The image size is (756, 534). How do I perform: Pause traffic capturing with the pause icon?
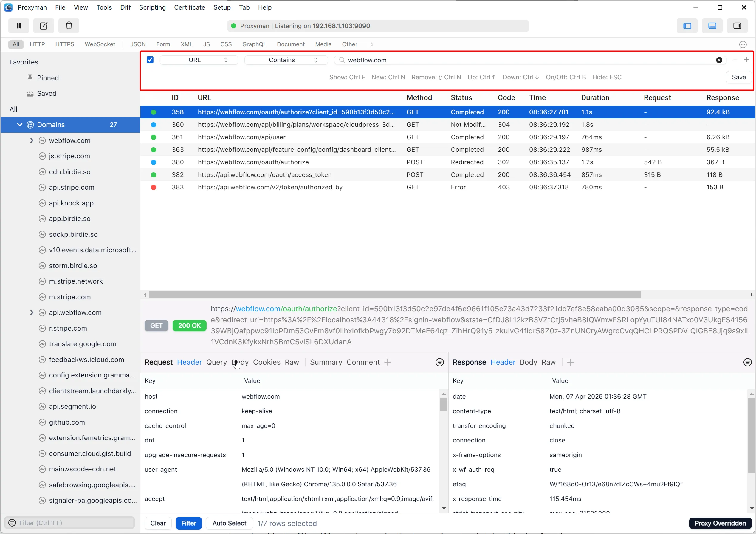click(19, 26)
